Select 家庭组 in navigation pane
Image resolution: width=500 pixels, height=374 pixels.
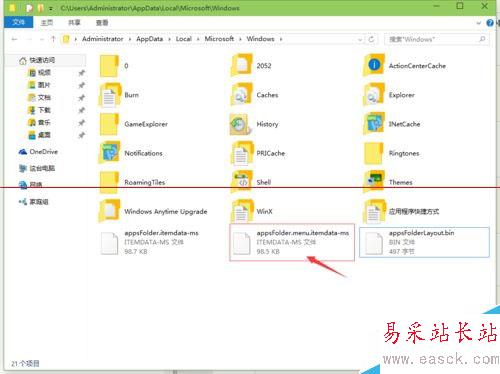pos(34,202)
